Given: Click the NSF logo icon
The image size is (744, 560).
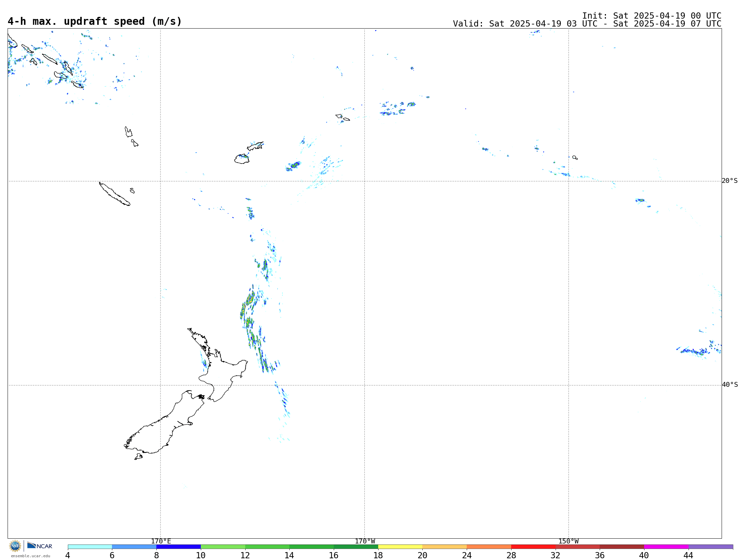Looking at the screenshot, I should 15,546.
